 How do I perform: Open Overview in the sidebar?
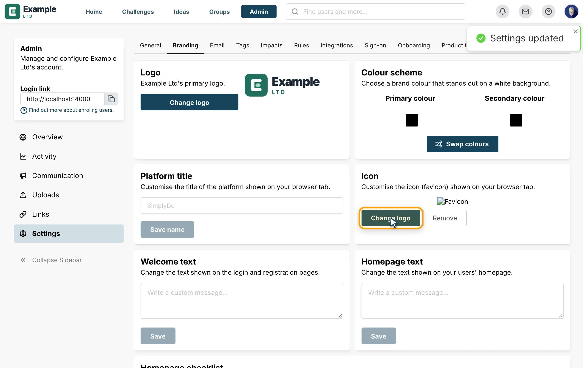69,137
